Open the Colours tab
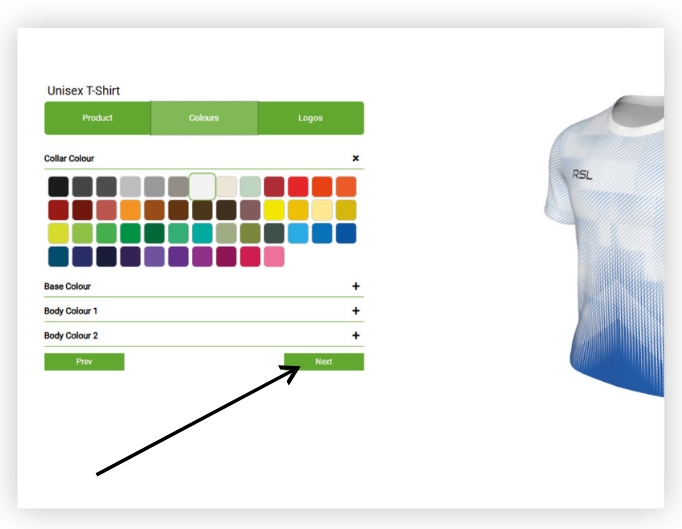Screen dimensions: 682x529 pyautogui.click(x=204, y=118)
